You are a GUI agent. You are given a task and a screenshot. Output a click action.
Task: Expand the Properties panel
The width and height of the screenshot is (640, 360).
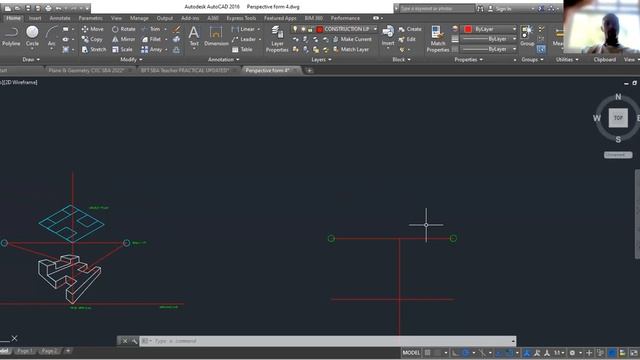click(468, 60)
